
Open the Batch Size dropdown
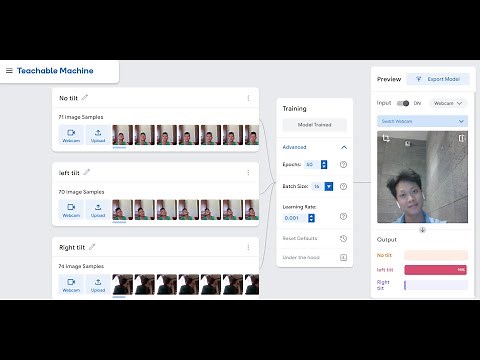click(329, 186)
